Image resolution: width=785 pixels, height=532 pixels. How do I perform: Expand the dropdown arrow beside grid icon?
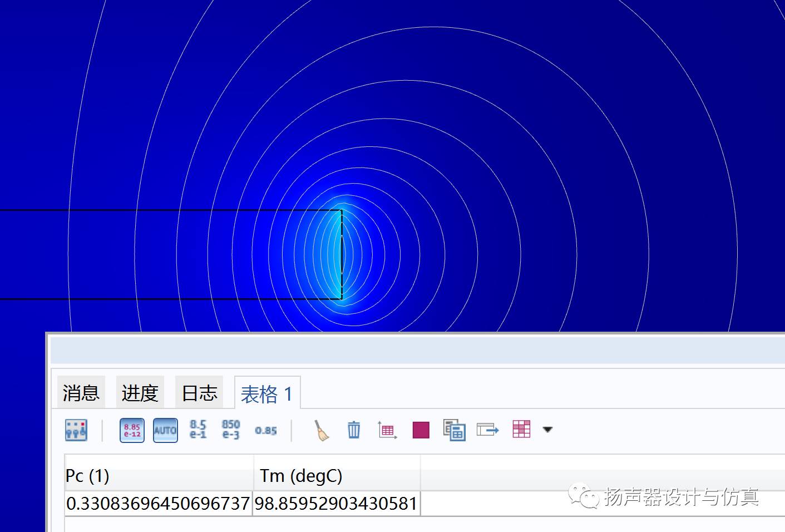point(547,430)
